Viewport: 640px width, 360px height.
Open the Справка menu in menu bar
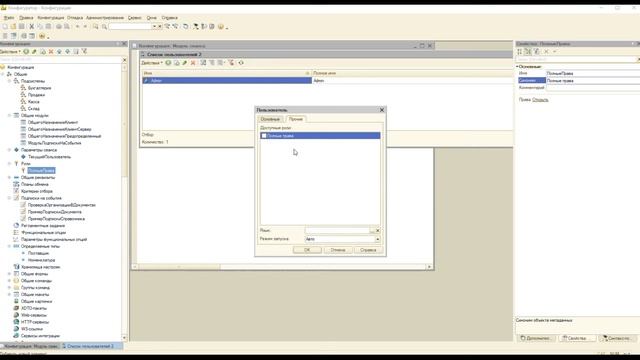(169, 18)
